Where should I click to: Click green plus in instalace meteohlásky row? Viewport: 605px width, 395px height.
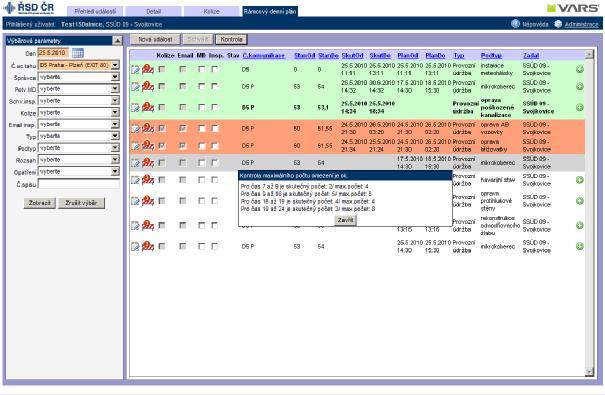(580, 69)
